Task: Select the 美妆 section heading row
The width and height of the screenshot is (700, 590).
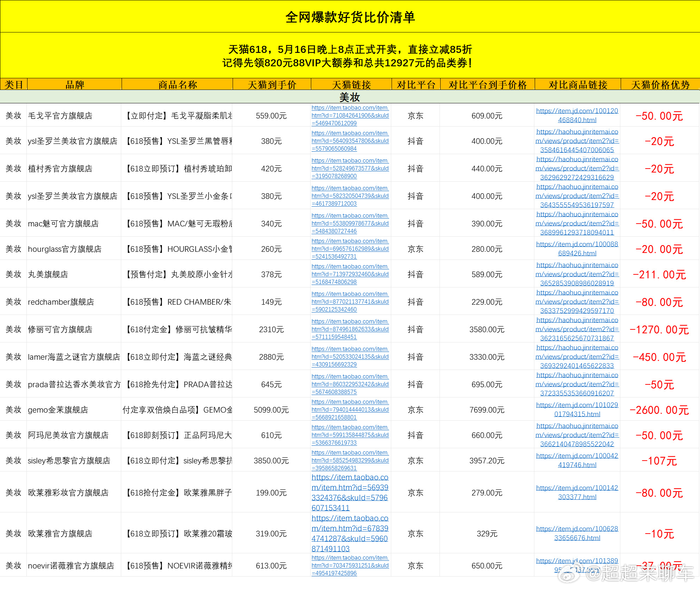Action: click(x=350, y=97)
